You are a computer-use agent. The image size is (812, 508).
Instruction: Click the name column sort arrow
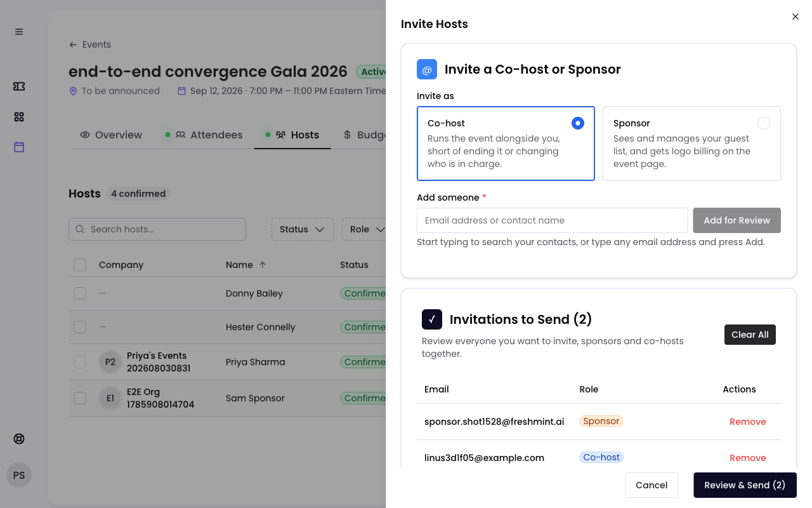pos(263,265)
